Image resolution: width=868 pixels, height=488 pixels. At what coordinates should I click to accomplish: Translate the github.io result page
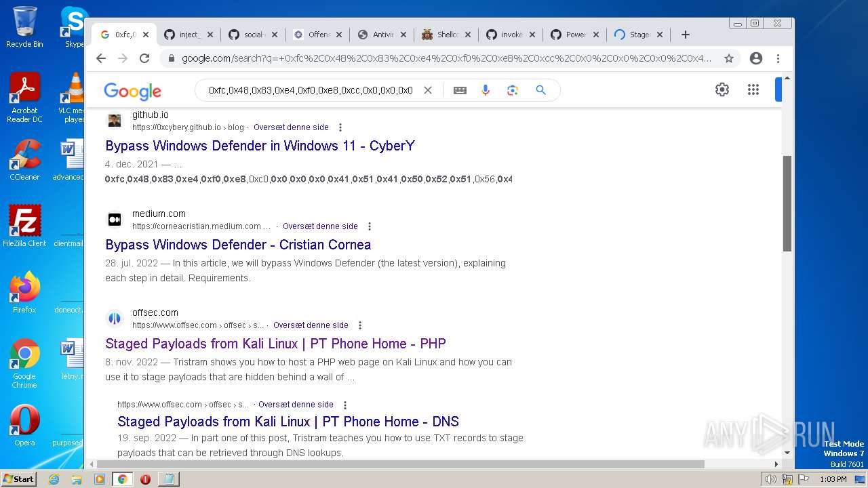click(291, 127)
